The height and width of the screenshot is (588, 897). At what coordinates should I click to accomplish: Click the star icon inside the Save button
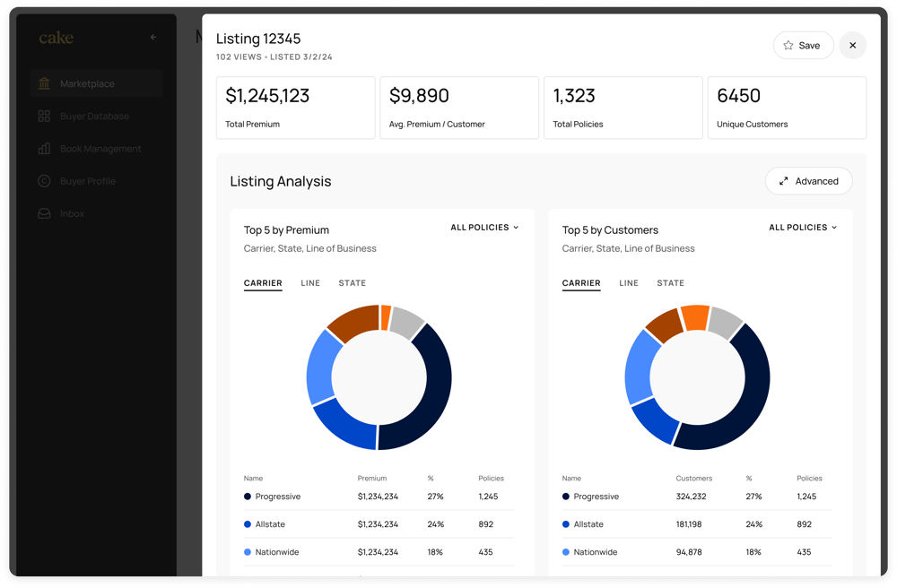point(787,45)
